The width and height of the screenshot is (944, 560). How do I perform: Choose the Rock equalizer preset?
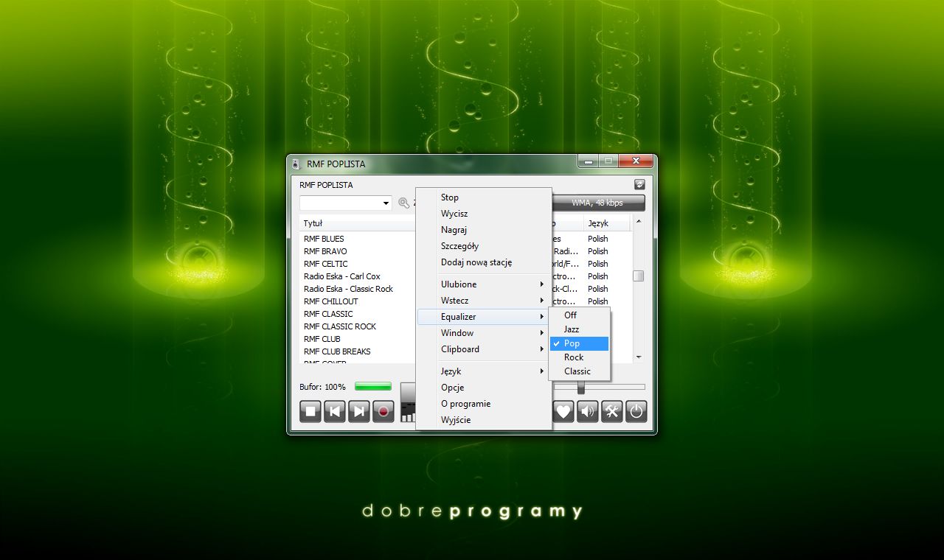coord(580,357)
